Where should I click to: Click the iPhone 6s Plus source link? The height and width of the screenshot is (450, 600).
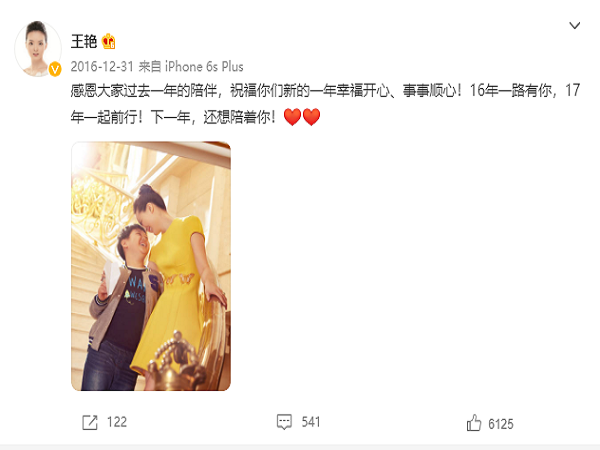click(x=204, y=67)
